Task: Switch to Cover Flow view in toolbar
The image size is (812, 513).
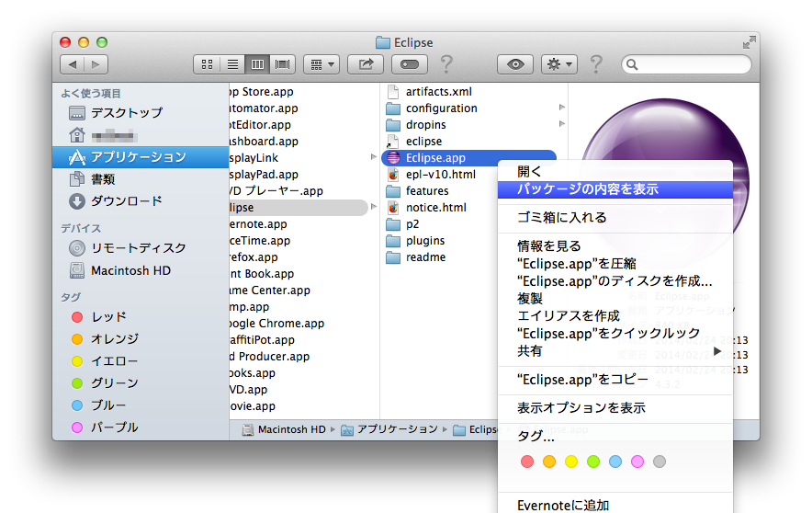Action: [x=282, y=64]
